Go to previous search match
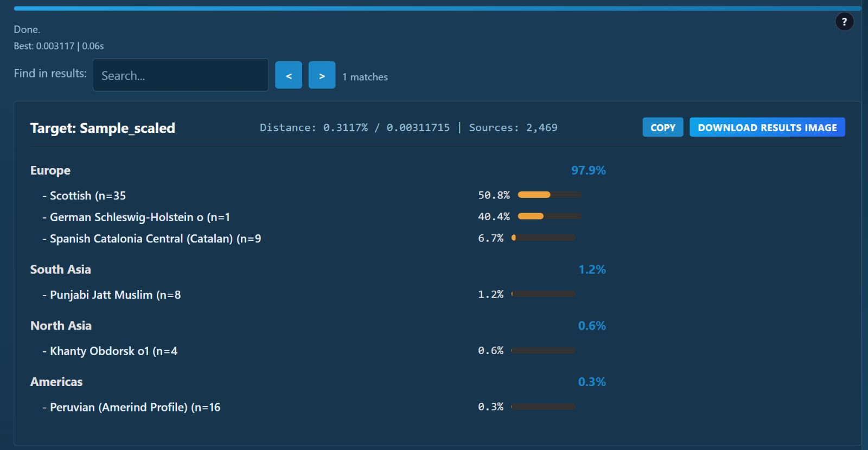Screen dimensions: 868x450 point(288,75)
